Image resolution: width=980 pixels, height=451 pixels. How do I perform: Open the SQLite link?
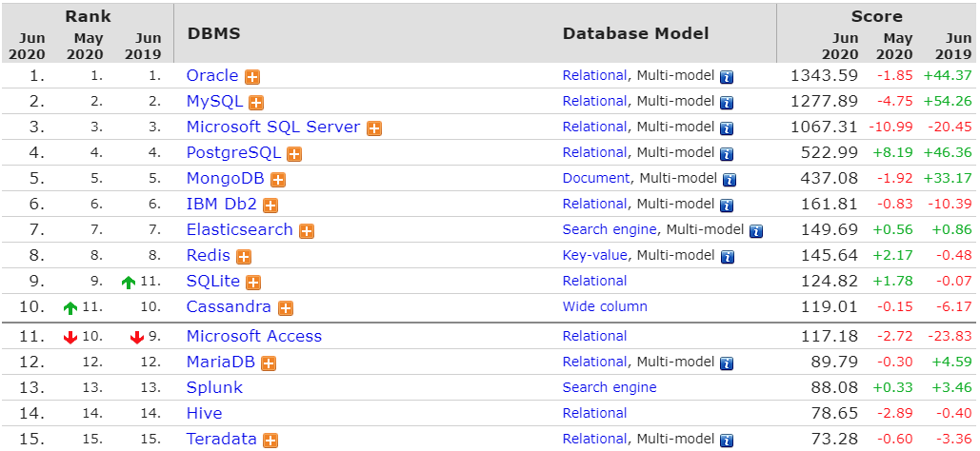(x=213, y=281)
